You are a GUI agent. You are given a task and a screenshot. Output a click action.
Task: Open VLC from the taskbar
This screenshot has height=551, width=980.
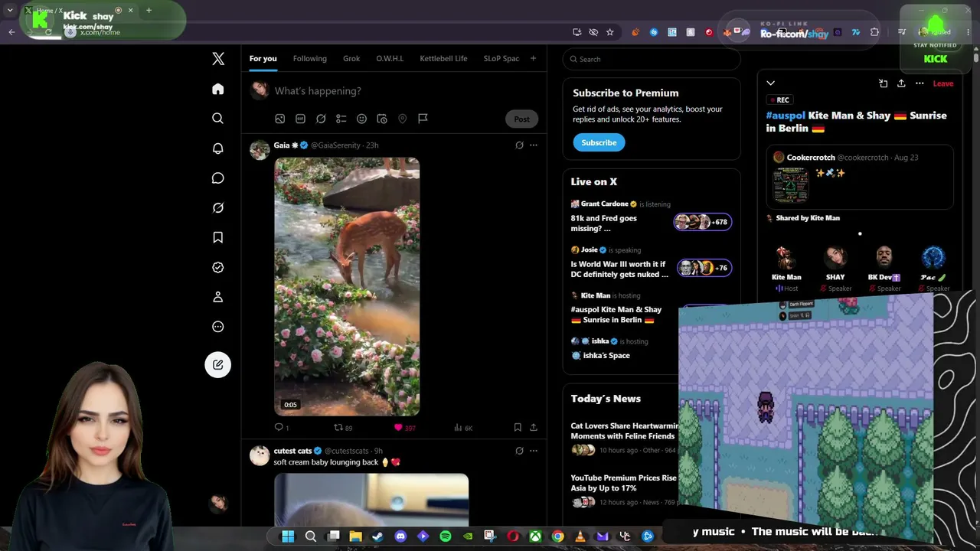(580, 536)
